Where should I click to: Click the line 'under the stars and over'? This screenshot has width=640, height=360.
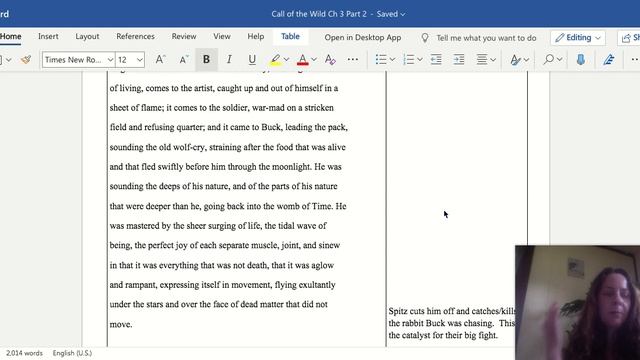(x=218, y=304)
